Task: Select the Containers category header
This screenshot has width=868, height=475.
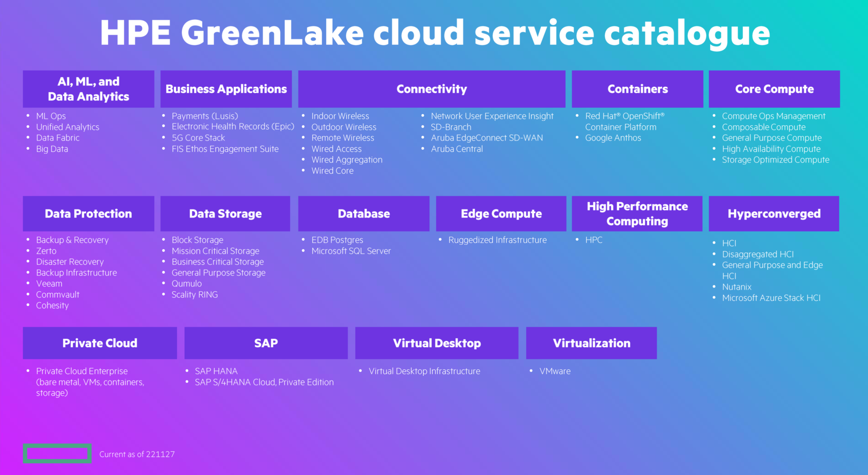Action: click(x=637, y=89)
